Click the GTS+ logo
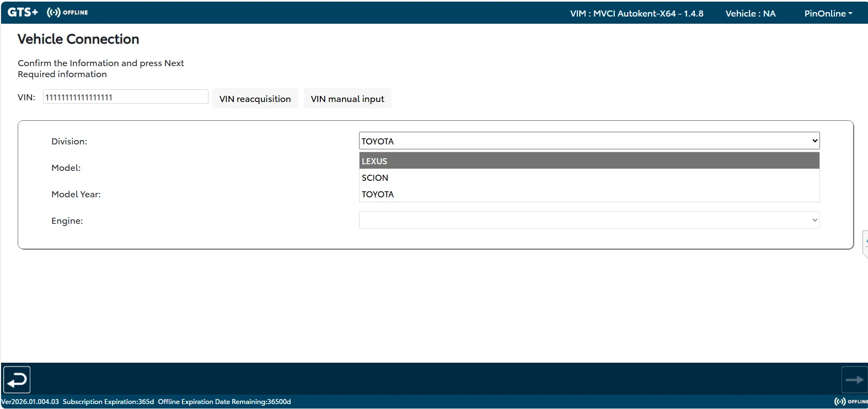Screen dimensions: 868x409 23,12
